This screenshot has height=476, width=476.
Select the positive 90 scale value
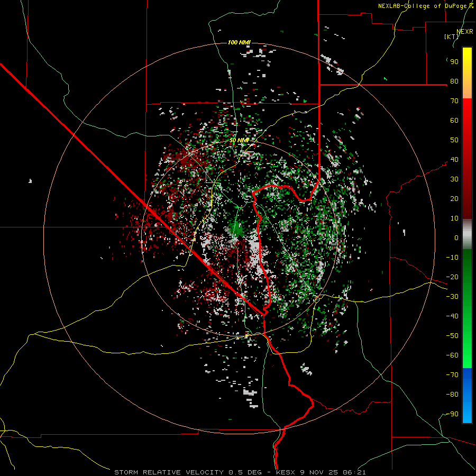tap(454, 62)
